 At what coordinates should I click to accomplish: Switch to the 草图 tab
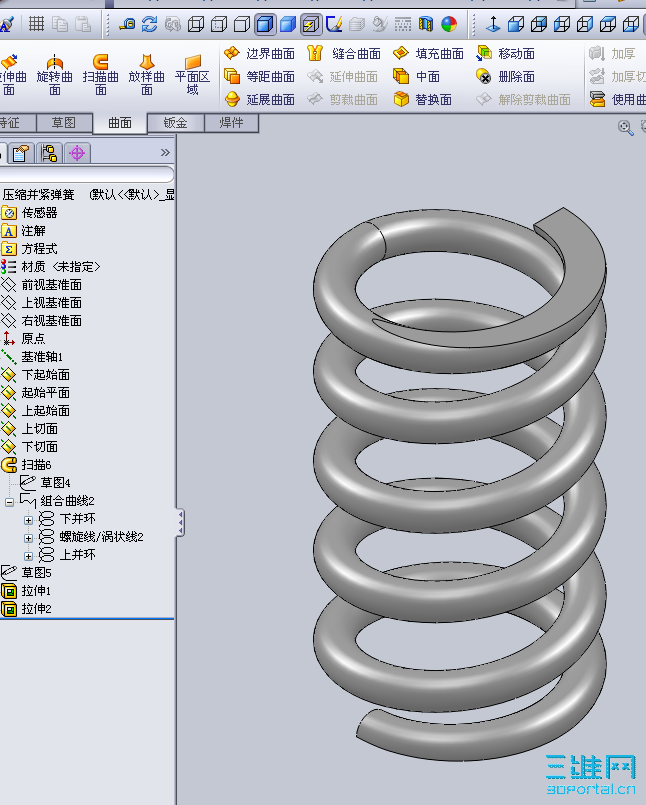(x=64, y=123)
